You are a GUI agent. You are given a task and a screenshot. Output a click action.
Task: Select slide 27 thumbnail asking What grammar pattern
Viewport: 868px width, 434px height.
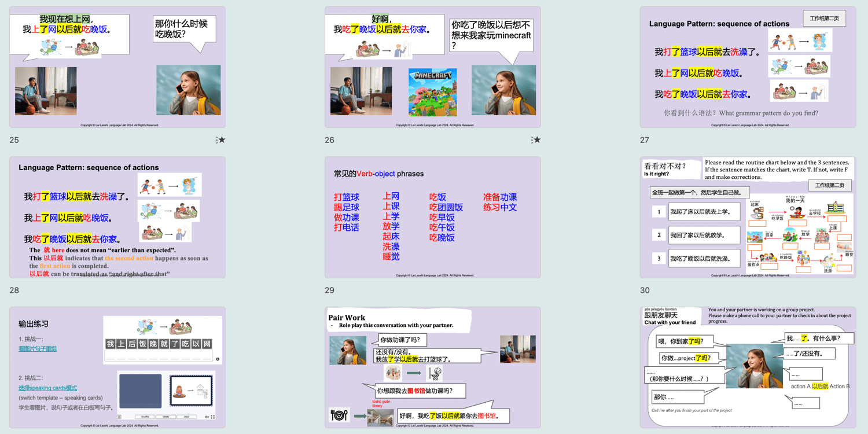click(x=748, y=67)
